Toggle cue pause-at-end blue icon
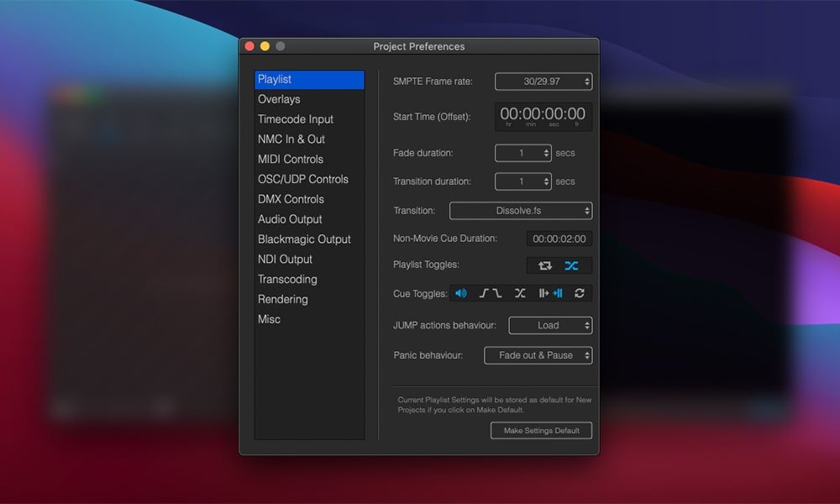The width and height of the screenshot is (840, 504). 558,293
